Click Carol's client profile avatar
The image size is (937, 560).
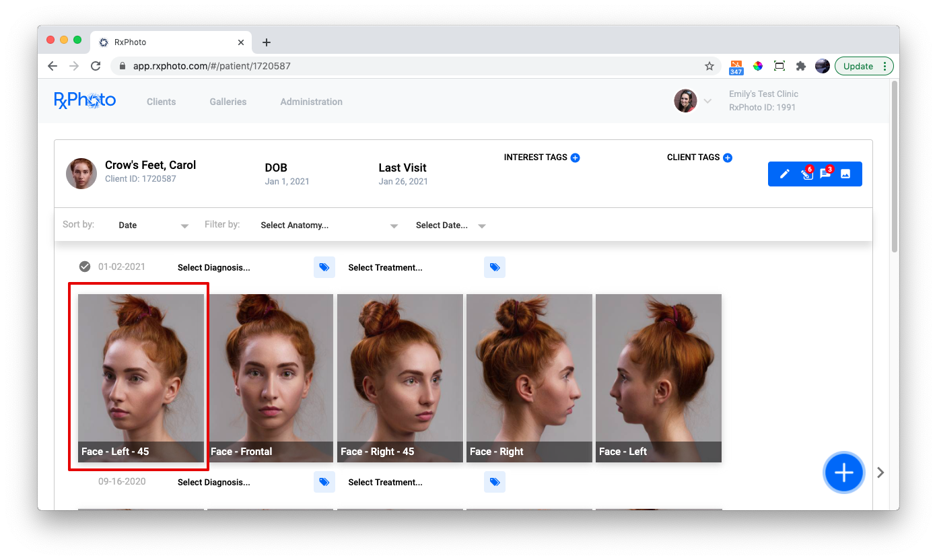pyautogui.click(x=81, y=174)
